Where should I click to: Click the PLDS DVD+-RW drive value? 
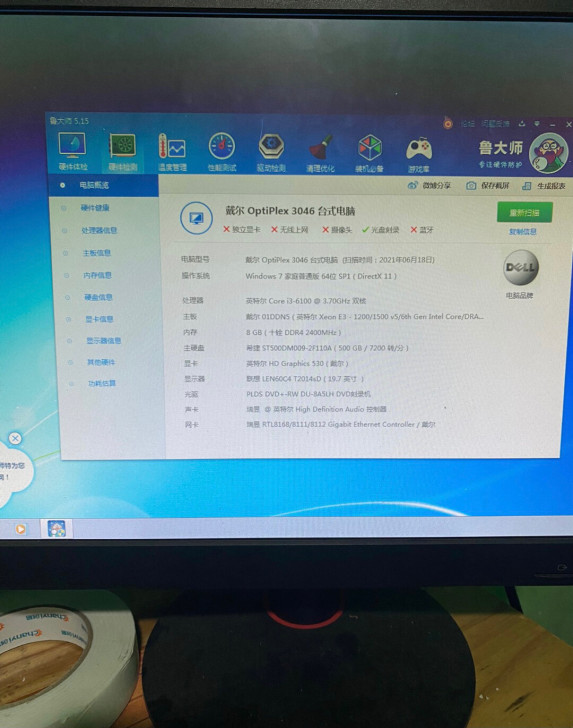(x=308, y=394)
